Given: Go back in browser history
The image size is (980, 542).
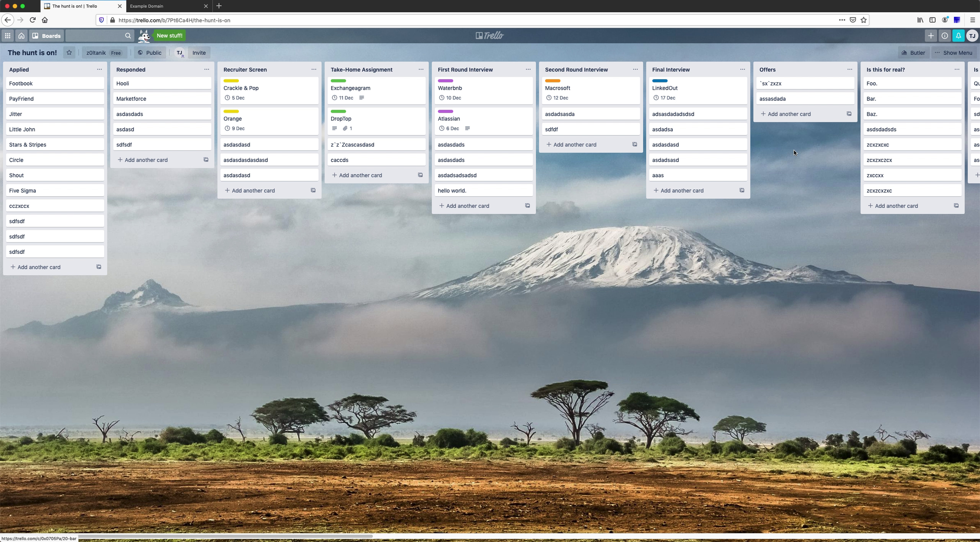Looking at the screenshot, I should [x=7, y=20].
